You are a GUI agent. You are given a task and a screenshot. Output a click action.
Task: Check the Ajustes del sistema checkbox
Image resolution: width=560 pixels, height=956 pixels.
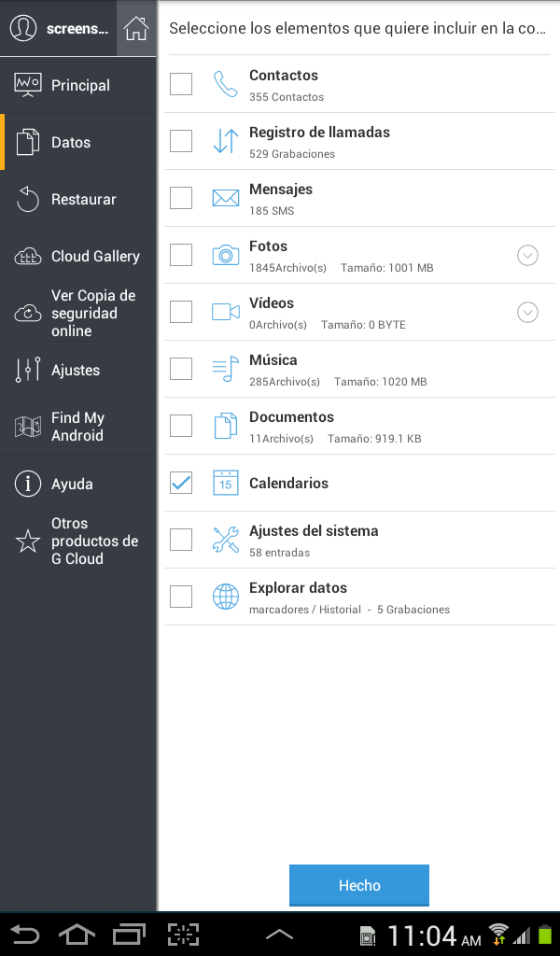(x=181, y=540)
